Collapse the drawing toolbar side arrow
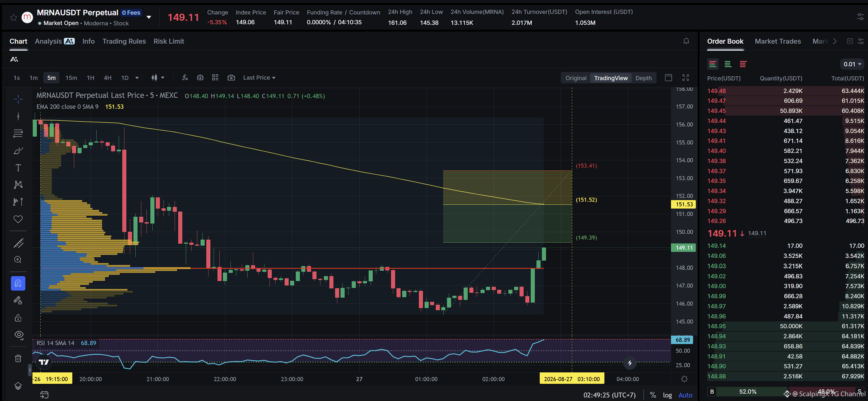The width and height of the screenshot is (868, 401). [30, 370]
